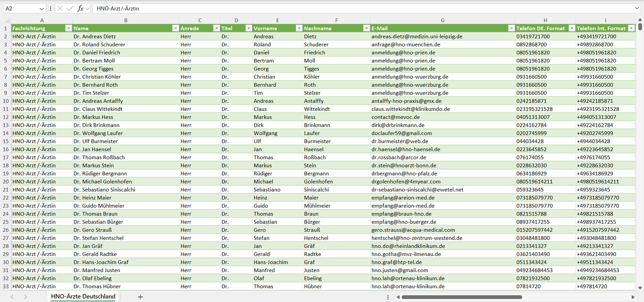
Task: Add a new sheet with plus icon
Action: point(140,297)
